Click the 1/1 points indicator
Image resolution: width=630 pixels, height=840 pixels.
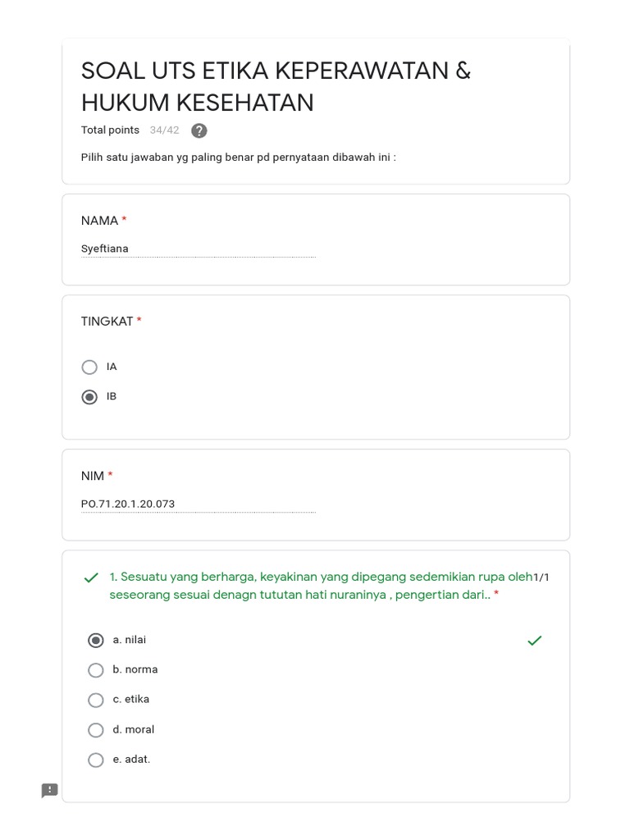541,577
